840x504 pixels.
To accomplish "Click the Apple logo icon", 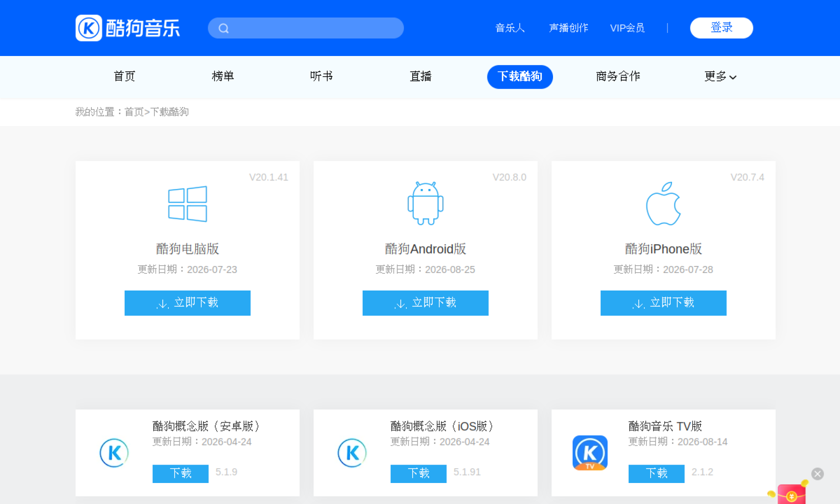I will [663, 203].
